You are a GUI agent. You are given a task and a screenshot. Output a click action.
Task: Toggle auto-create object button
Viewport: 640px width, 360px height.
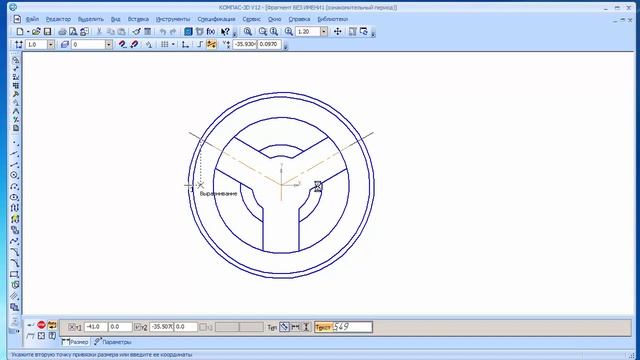pyautogui.click(x=52, y=325)
